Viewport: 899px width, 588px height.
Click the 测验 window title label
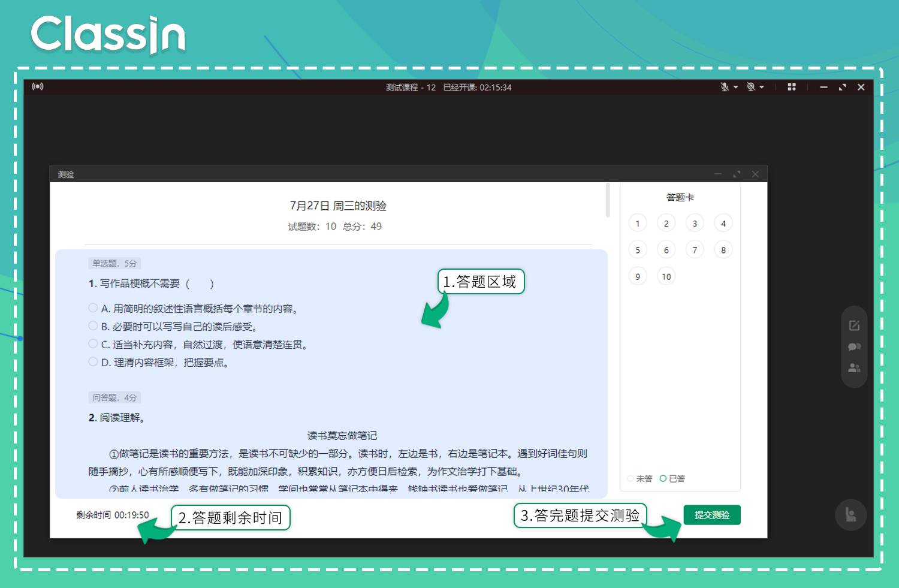tap(66, 174)
